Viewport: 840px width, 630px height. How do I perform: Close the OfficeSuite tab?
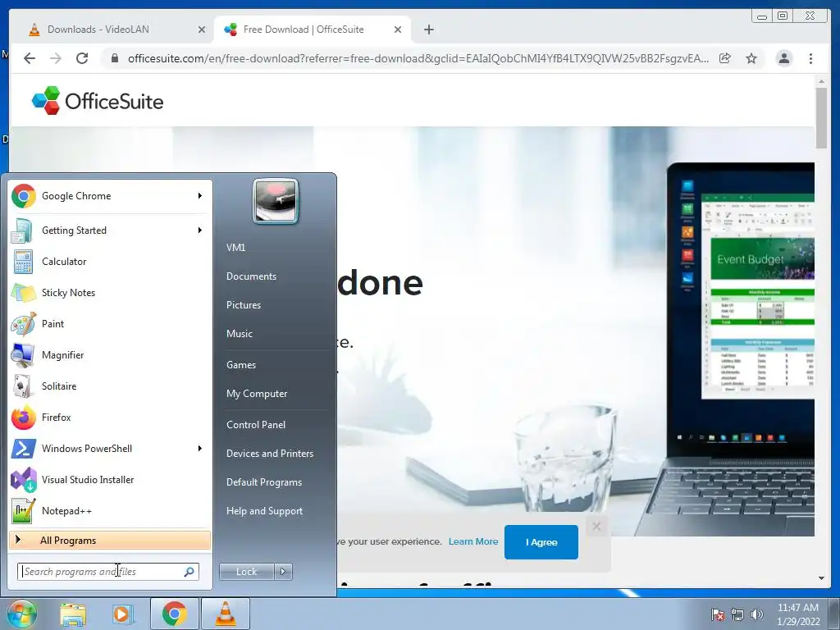(x=398, y=30)
